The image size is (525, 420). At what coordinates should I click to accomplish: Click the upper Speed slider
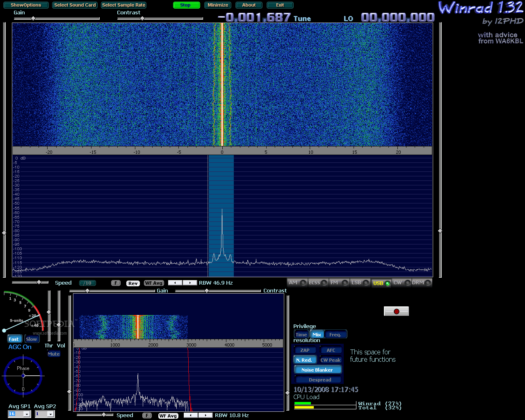pos(30,282)
